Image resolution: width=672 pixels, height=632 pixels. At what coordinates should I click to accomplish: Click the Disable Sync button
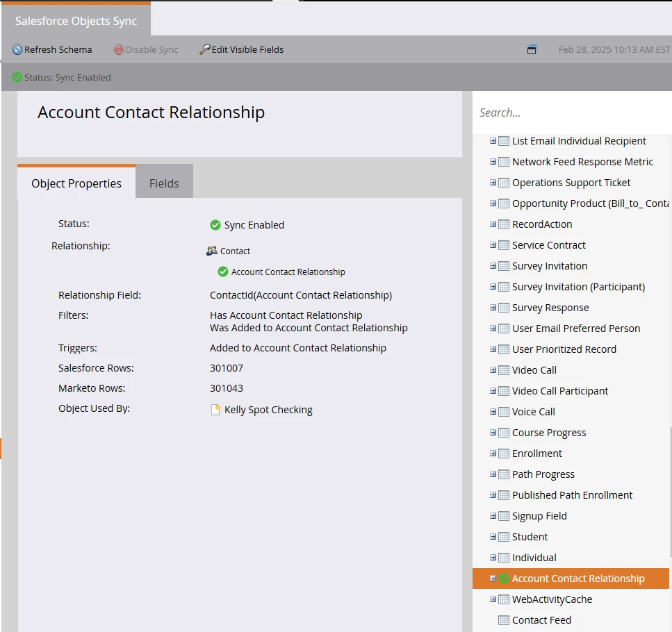point(146,50)
